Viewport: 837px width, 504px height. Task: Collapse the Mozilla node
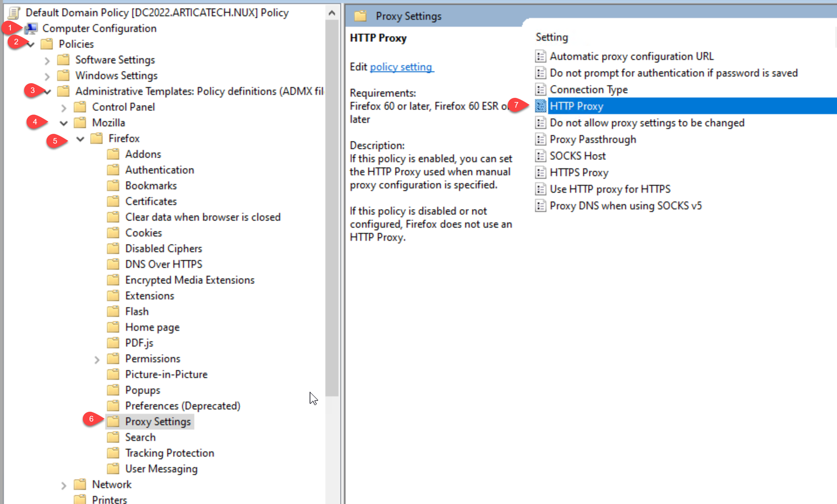tap(63, 123)
